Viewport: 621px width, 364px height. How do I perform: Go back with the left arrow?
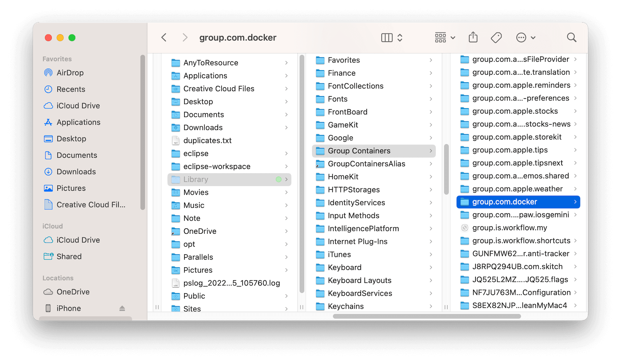coord(164,38)
